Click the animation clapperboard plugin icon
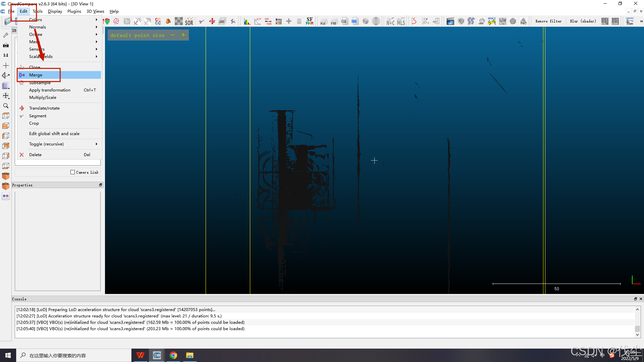644x362 pixels. click(x=450, y=21)
